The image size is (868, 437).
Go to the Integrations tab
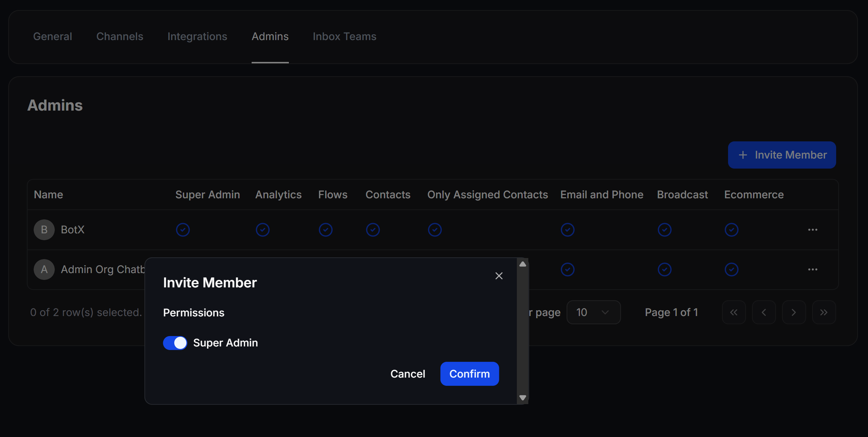[x=197, y=37]
